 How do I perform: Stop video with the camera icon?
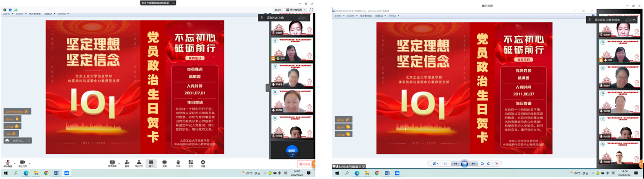(22, 163)
